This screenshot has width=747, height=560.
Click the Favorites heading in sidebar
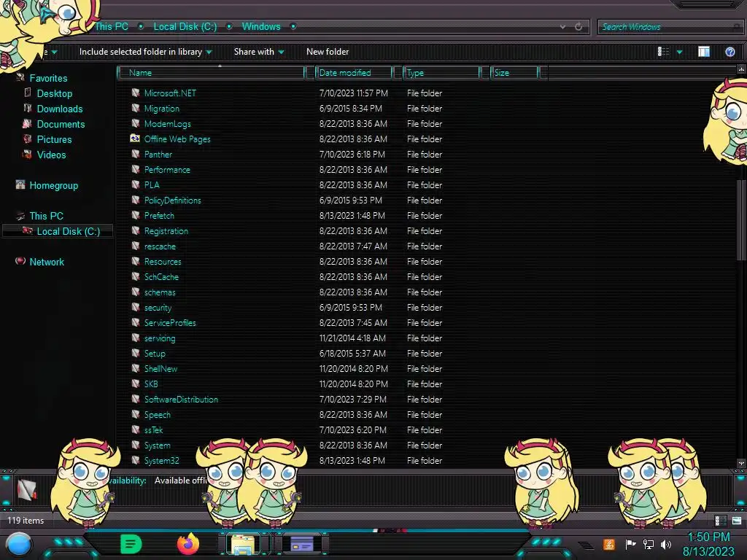click(x=48, y=78)
